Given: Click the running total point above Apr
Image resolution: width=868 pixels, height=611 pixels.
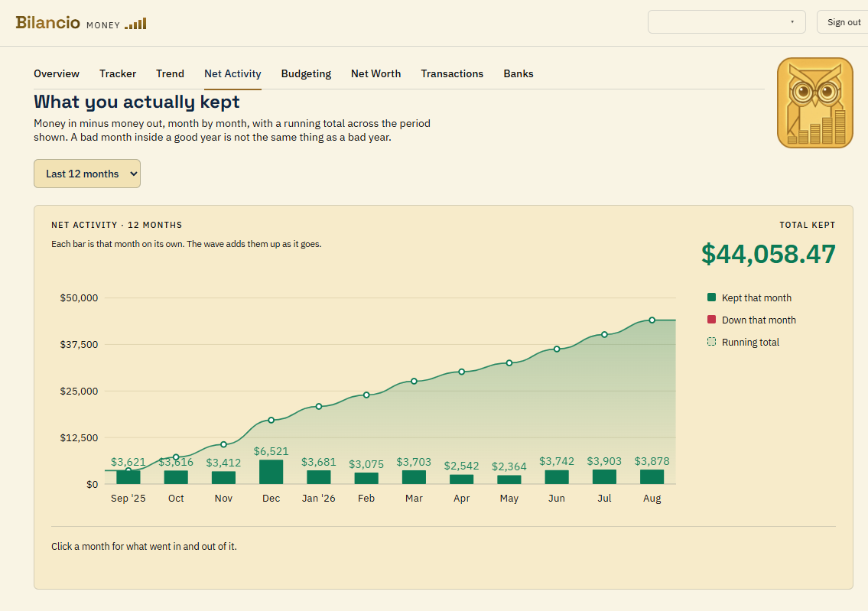Looking at the screenshot, I should (x=462, y=372).
